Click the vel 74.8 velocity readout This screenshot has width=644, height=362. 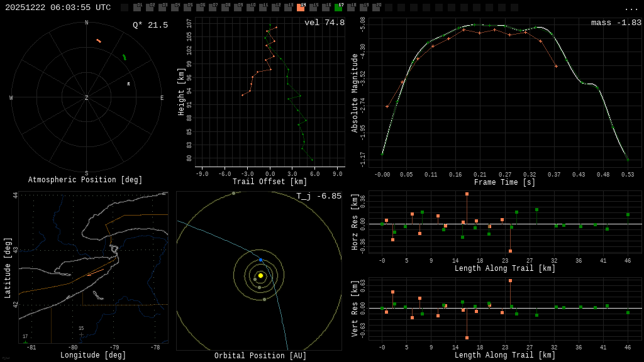click(324, 23)
